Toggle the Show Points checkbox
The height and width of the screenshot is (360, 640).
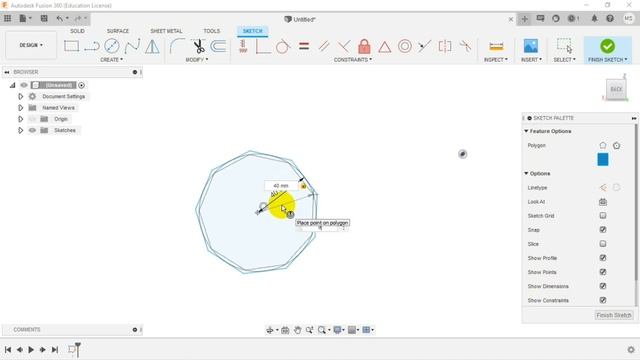(x=603, y=272)
